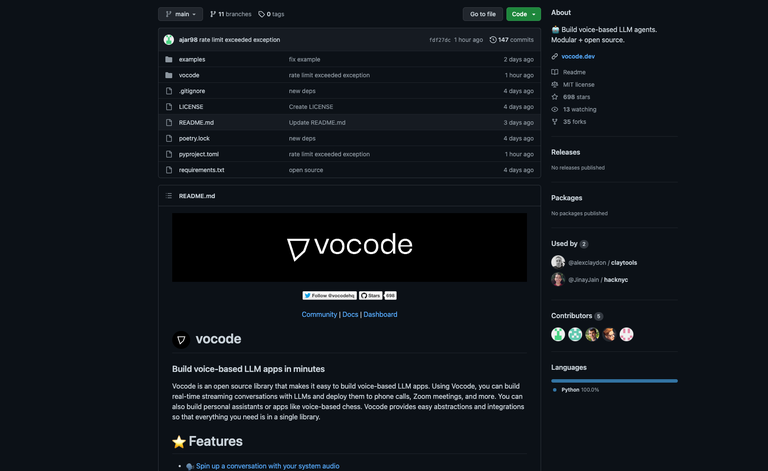Open 'Spin up a conversation with your system audio' link
Viewport: 768px width, 471px height.
pyautogui.click(x=267, y=466)
